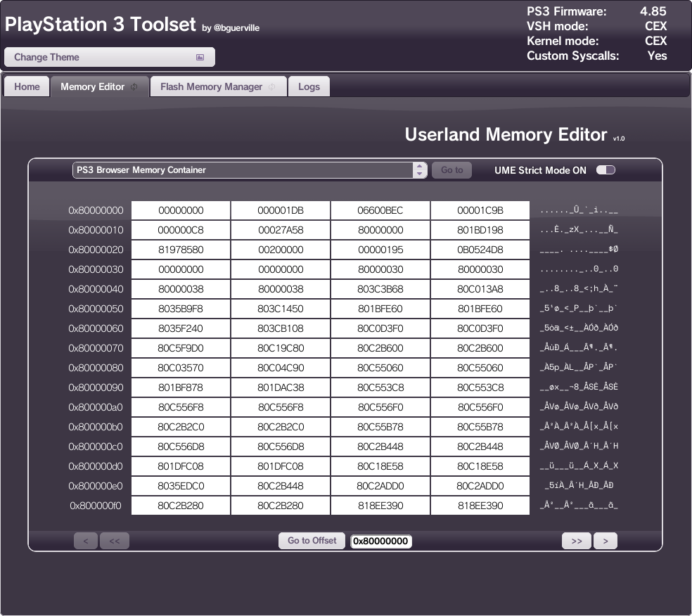The image size is (692, 616).
Task: Click the Custom Syscalls Yes value
Action: 657,56
